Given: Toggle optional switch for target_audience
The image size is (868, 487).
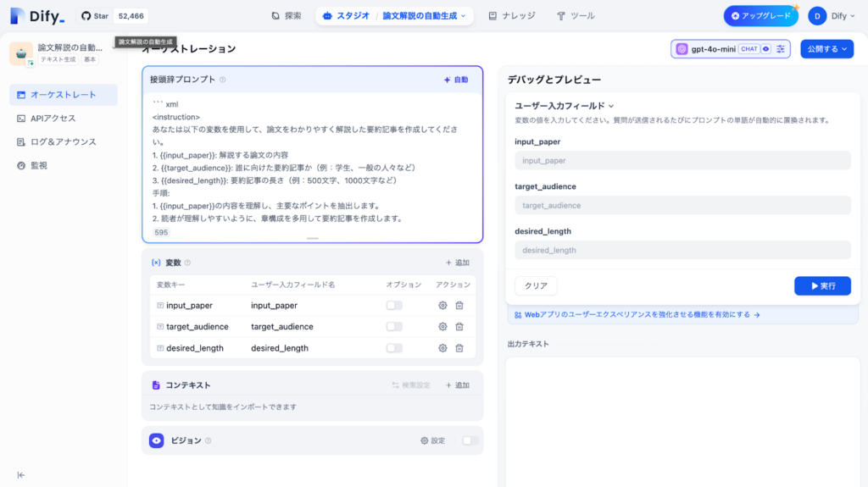Looking at the screenshot, I should 394,327.
